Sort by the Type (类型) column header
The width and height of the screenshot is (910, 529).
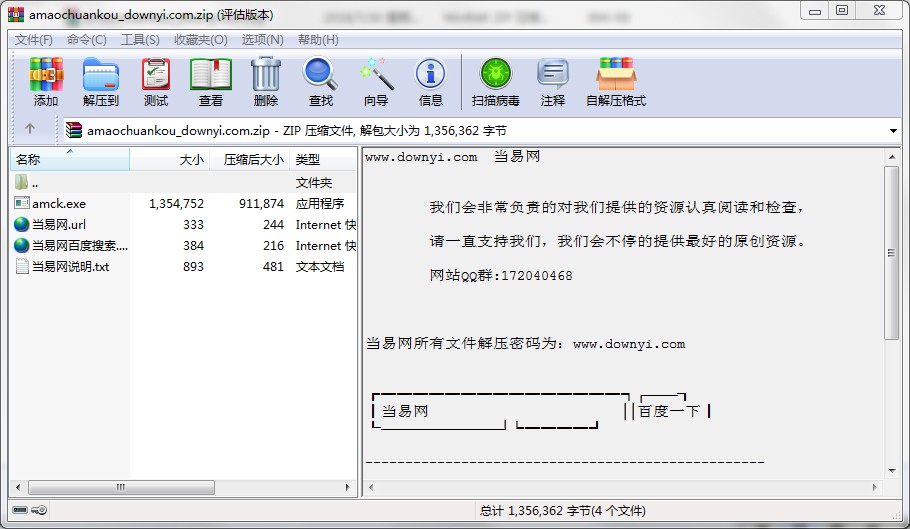tap(323, 159)
